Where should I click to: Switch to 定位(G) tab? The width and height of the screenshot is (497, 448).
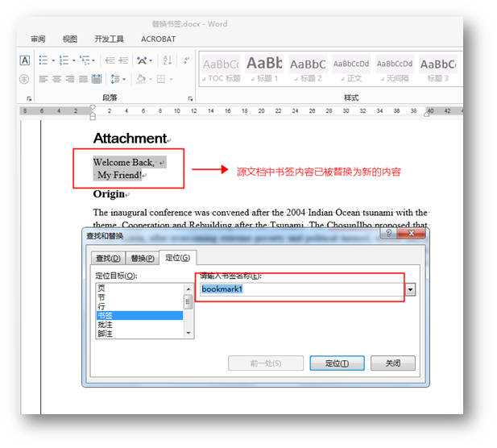click(178, 258)
